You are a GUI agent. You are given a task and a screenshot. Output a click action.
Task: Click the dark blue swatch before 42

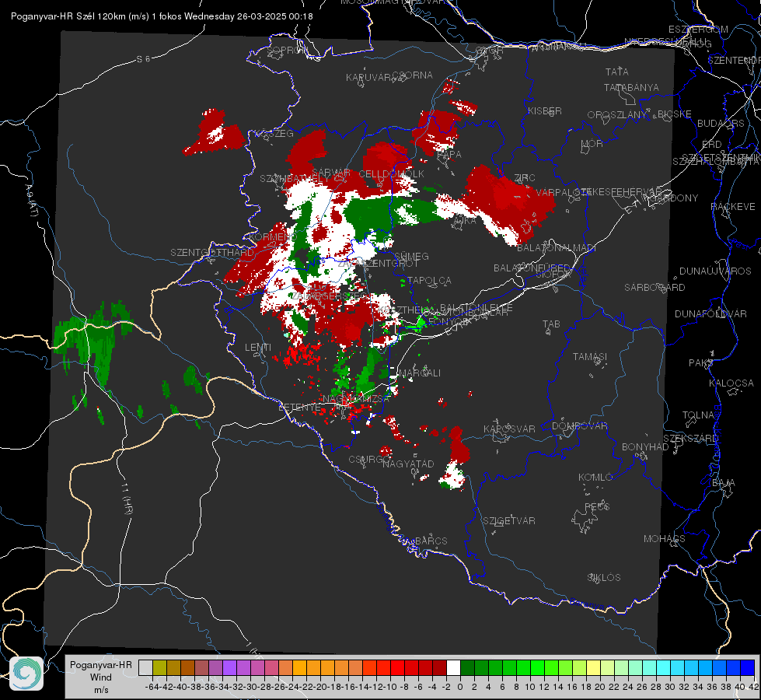coord(748,668)
